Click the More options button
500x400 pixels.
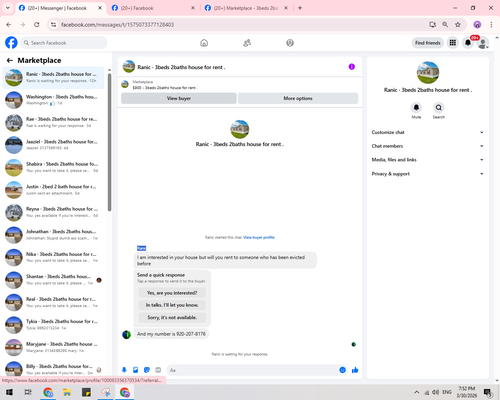pyautogui.click(x=298, y=98)
